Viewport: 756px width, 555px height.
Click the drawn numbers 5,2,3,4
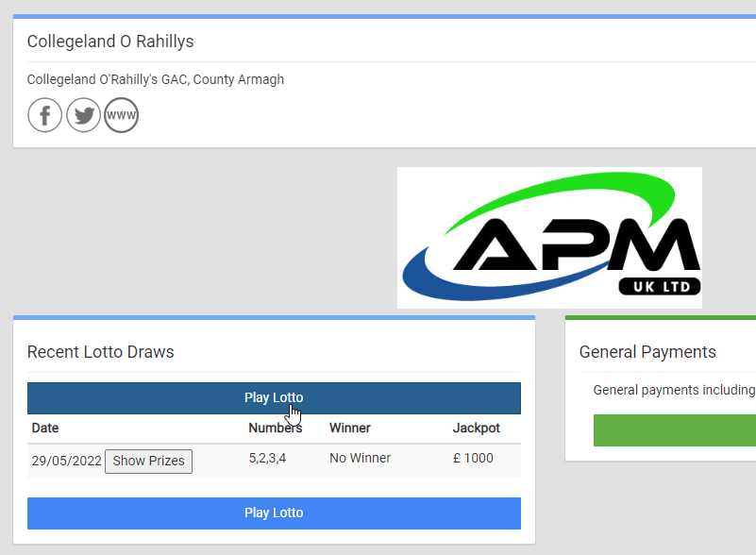click(x=267, y=458)
